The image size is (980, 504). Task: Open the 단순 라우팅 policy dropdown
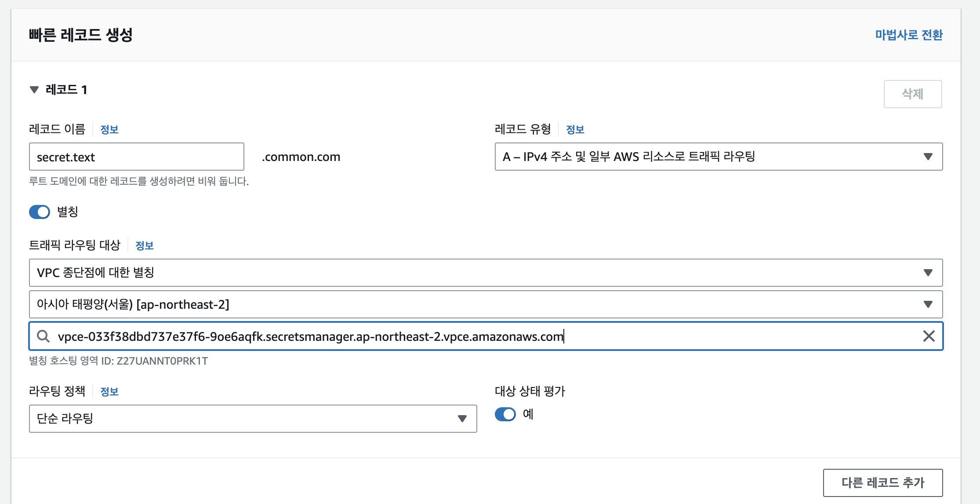[x=253, y=419]
